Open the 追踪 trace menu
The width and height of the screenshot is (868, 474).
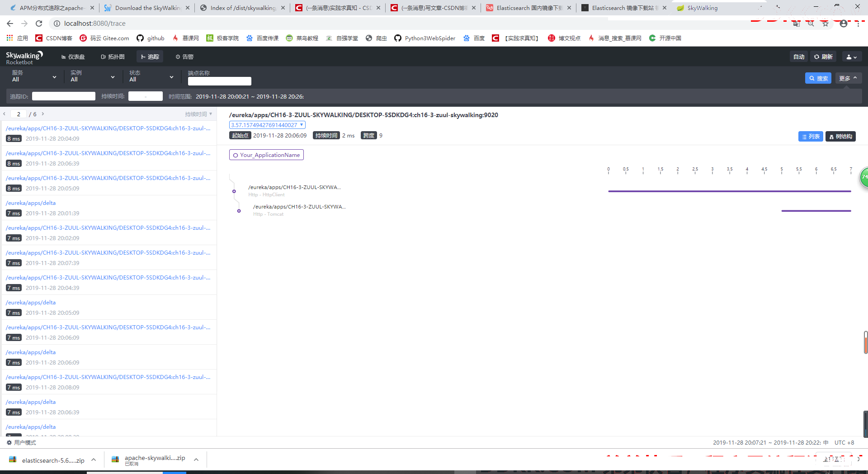point(150,57)
